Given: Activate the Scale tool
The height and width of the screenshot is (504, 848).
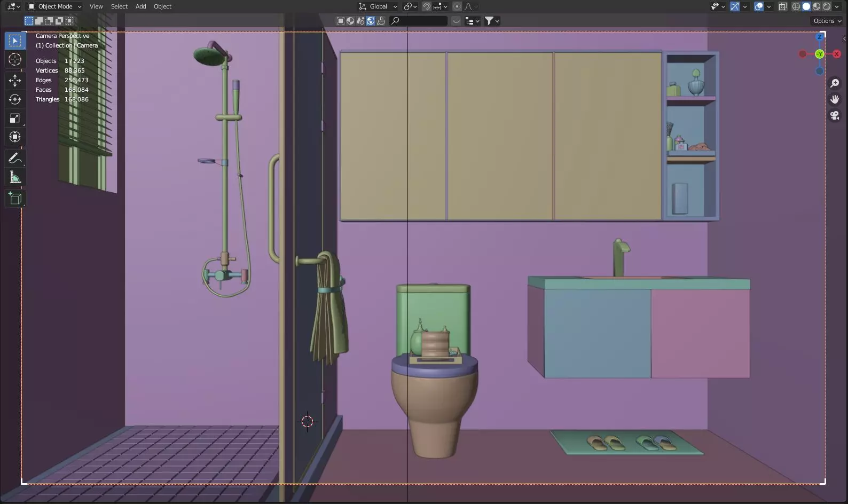Looking at the screenshot, I should click(x=15, y=118).
